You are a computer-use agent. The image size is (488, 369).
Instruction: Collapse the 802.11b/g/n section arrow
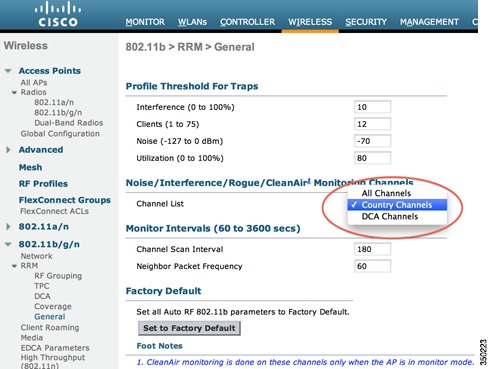8,244
